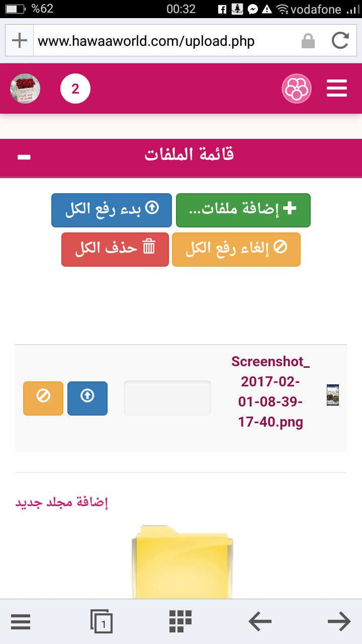The width and height of the screenshot is (362, 644).
Task: Tap the flower logo icon
Action: 297,89
